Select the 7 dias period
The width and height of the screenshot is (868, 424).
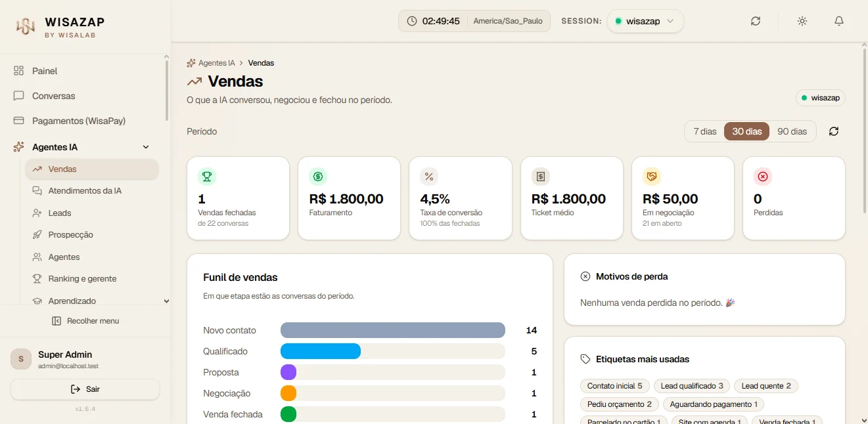click(x=705, y=131)
